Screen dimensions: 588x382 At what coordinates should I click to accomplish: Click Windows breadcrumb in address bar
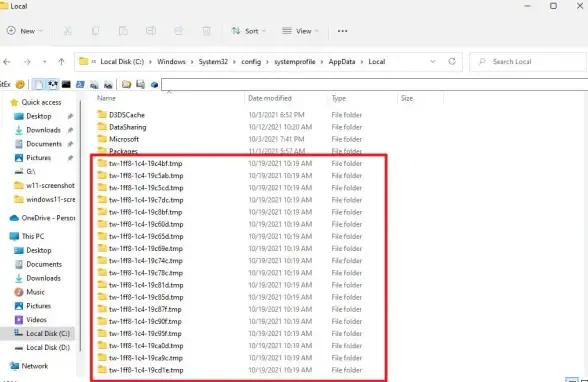171,62
